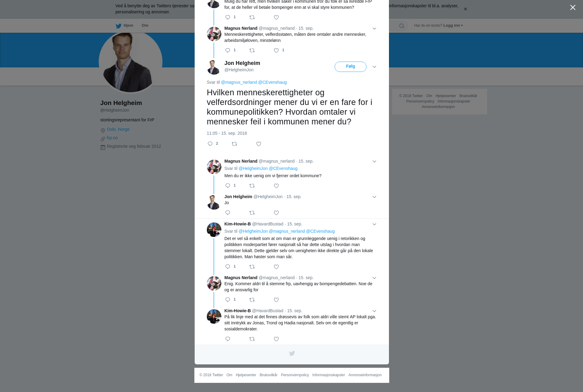Click the Twitter bird Hjem icon
This screenshot has width=583, height=392.
[x=118, y=26]
